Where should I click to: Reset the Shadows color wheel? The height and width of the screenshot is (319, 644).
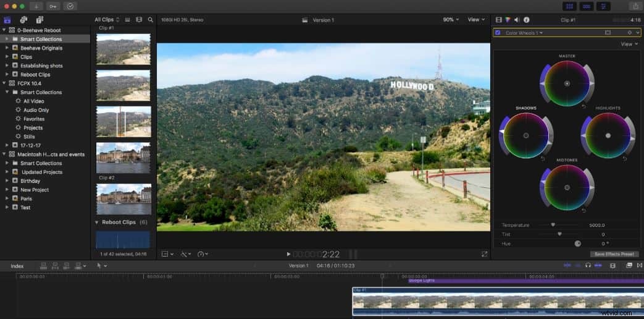pyautogui.click(x=543, y=159)
